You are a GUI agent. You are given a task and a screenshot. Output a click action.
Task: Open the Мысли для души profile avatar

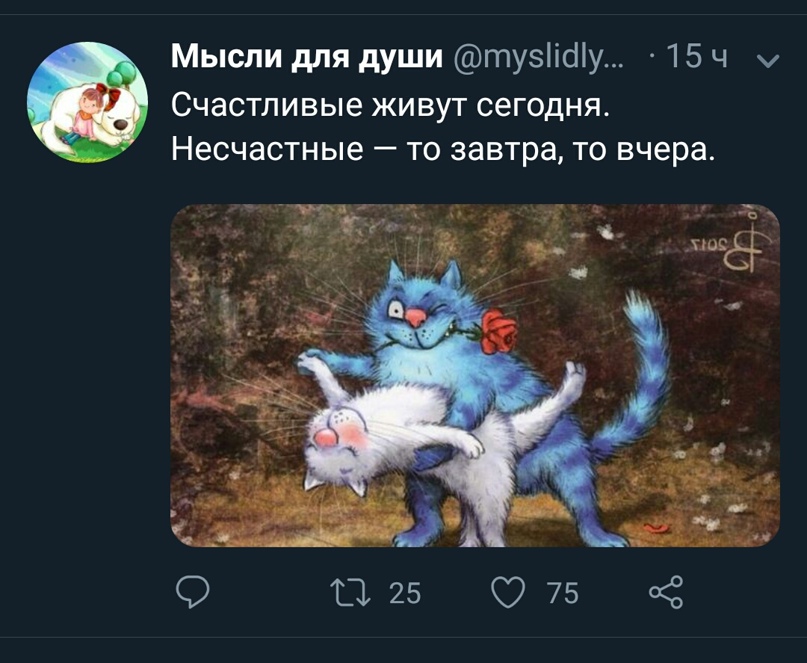[x=87, y=102]
